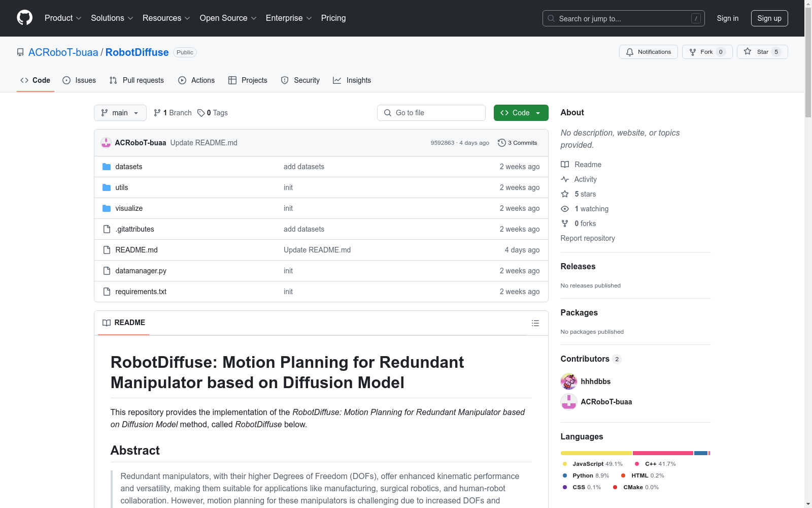812x508 pixels.
Task: Click the Packages heading link
Action: [579, 312]
